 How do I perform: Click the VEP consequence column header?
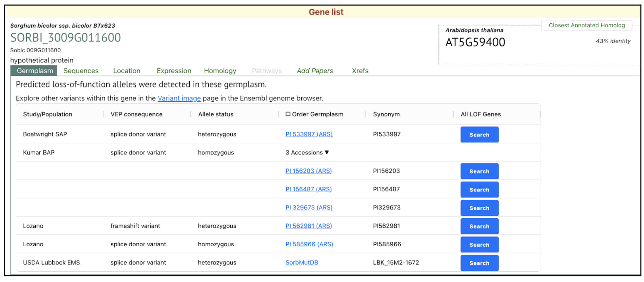pyautogui.click(x=136, y=114)
